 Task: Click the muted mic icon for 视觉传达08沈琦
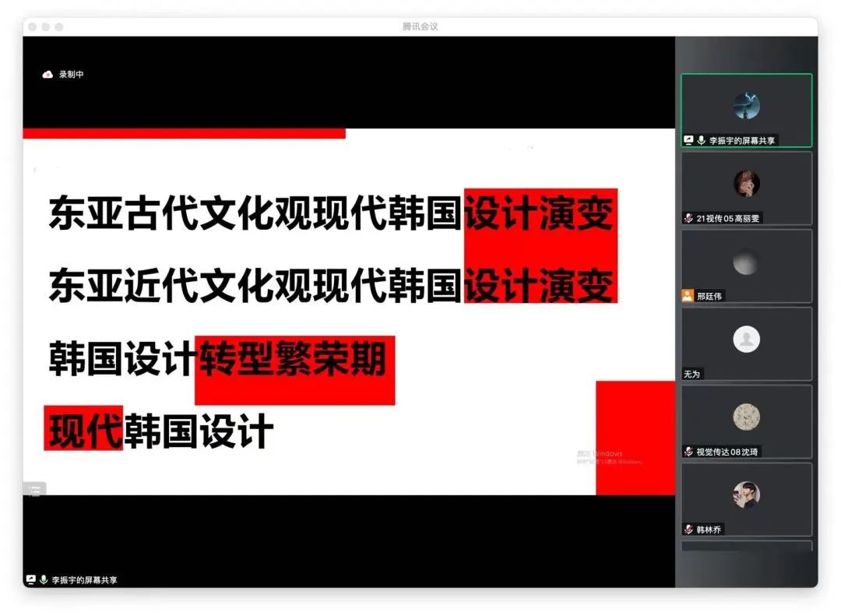coord(688,452)
